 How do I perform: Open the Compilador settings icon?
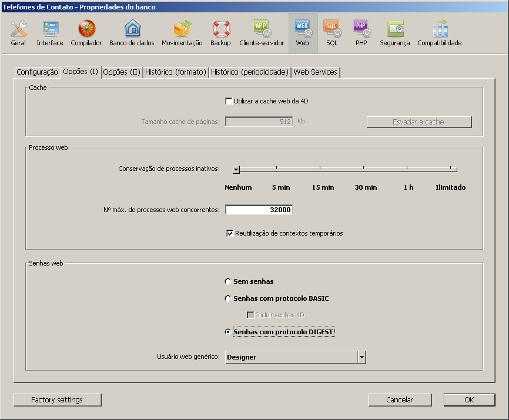(86, 33)
